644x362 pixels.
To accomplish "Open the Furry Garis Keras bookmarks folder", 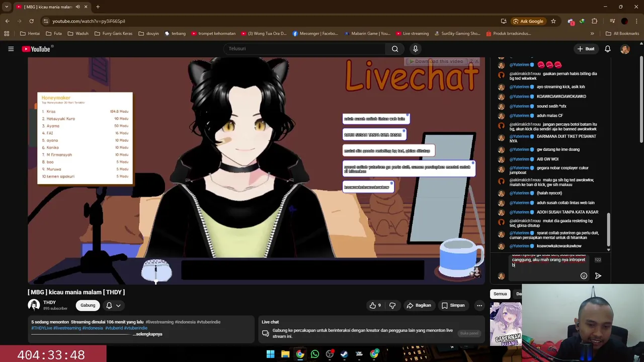I will point(113,34).
